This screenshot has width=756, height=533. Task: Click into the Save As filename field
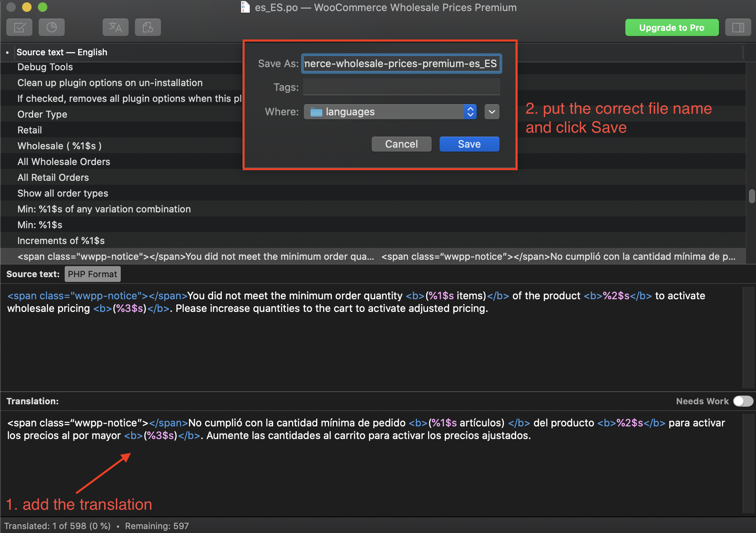(401, 64)
